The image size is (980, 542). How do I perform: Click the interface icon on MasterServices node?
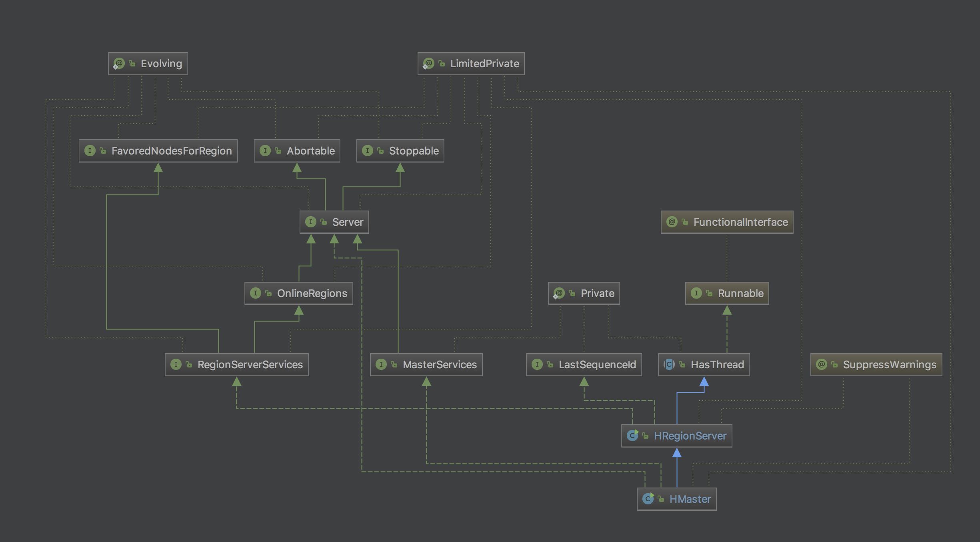coord(381,365)
